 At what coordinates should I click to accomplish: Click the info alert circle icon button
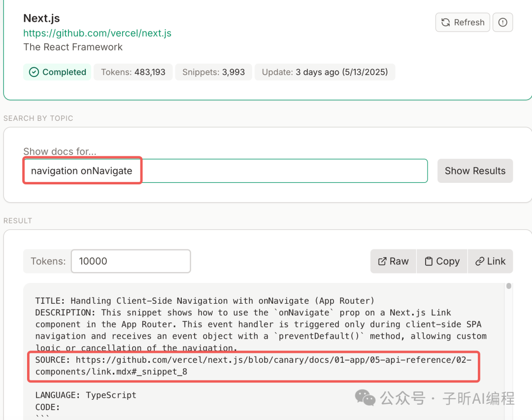point(502,22)
